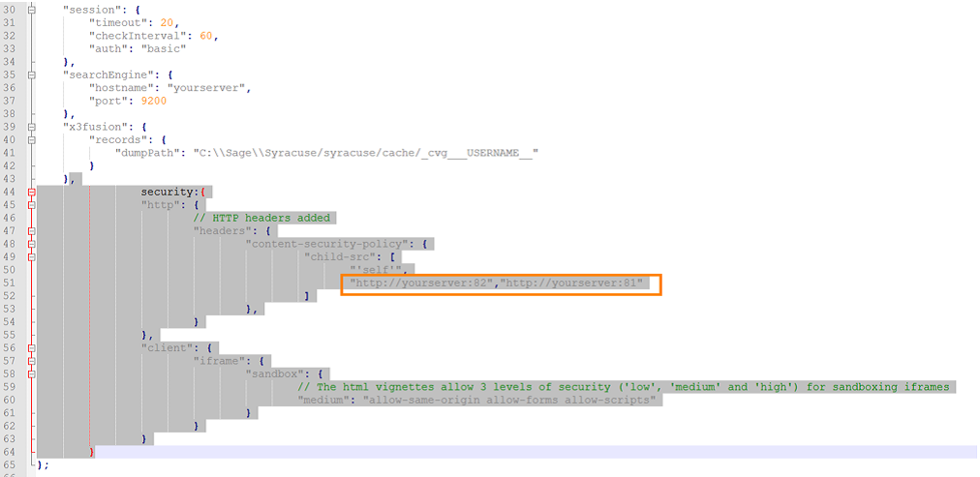Collapse the "headers" block fold marker
The height and width of the screenshot is (477, 980).
[32, 231]
